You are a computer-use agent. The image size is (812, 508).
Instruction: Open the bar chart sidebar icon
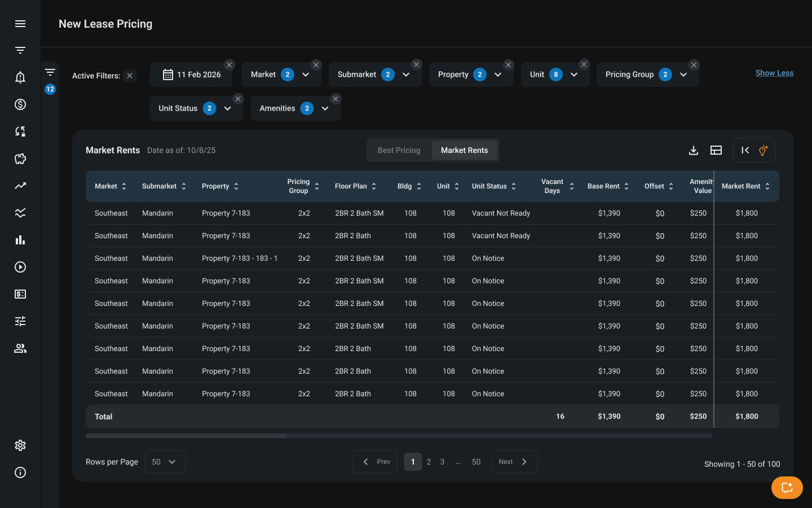(x=20, y=240)
